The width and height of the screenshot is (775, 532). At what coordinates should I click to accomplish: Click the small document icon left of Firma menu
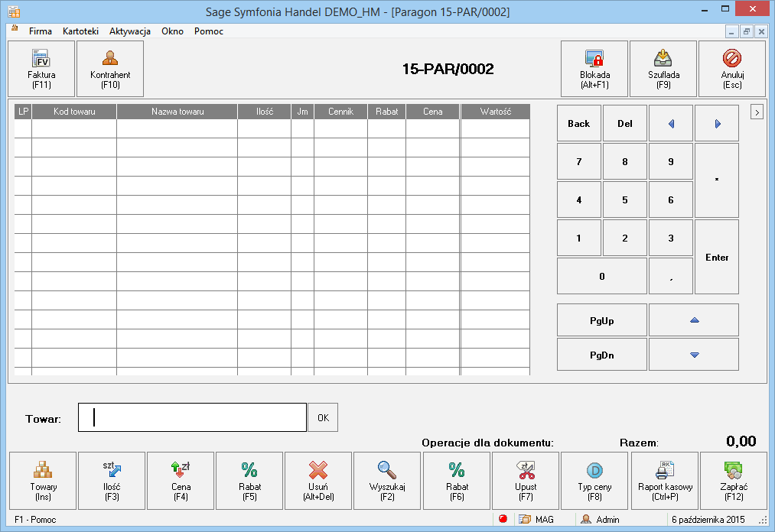[15, 28]
